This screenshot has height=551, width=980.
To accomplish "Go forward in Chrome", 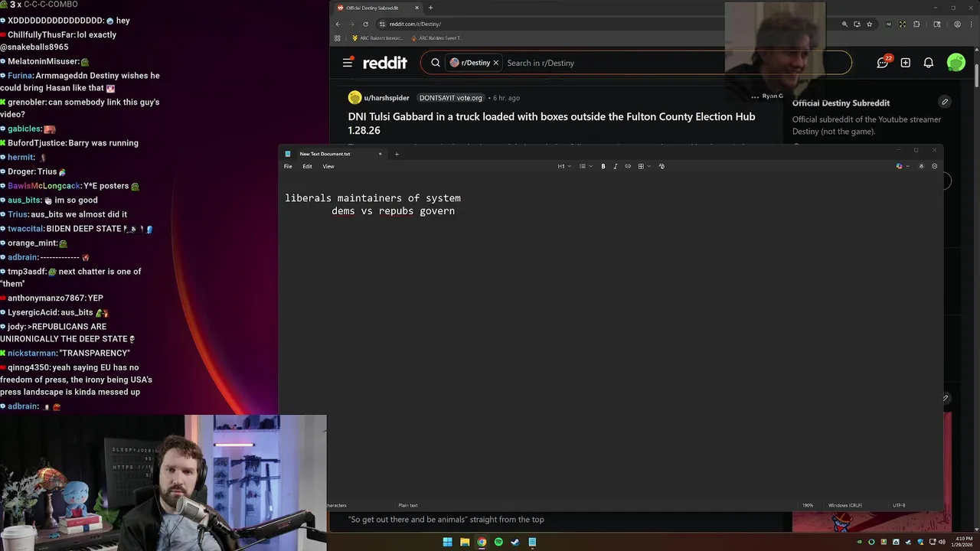I will pos(351,24).
